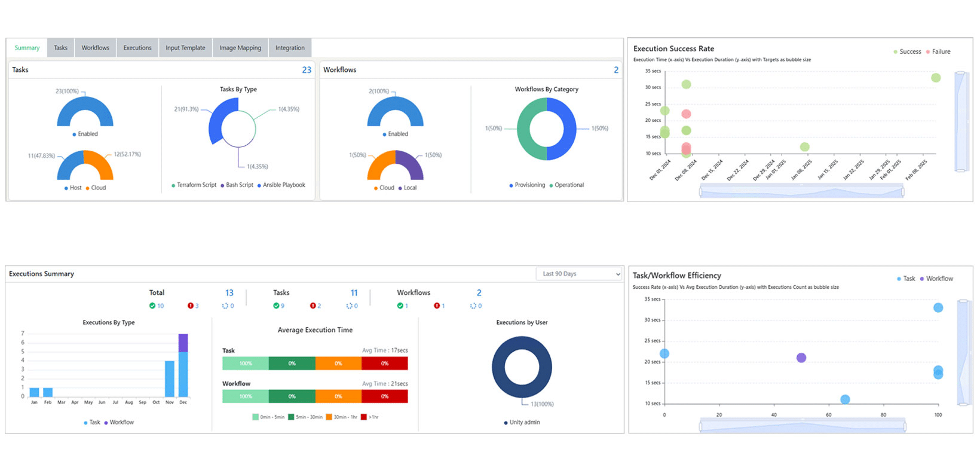Click the vertical range slider beside Task/Workflow Efficiency

pyautogui.click(x=962, y=353)
